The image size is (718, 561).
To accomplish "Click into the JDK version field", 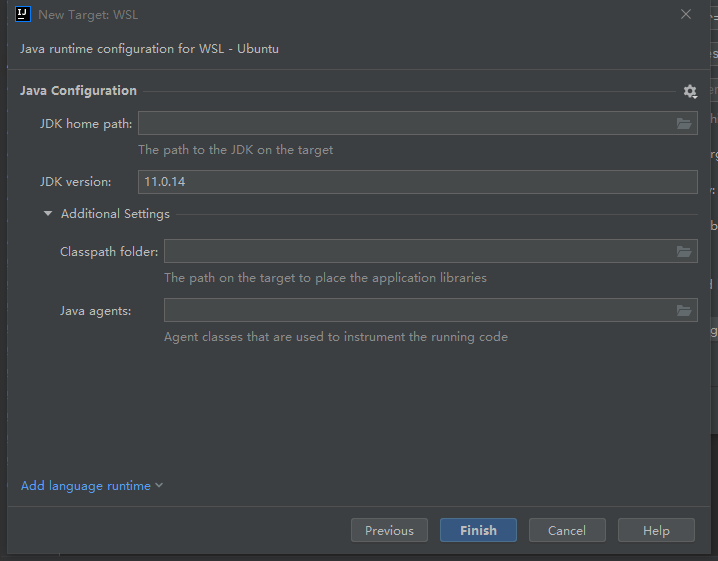I will [x=417, y=181].
